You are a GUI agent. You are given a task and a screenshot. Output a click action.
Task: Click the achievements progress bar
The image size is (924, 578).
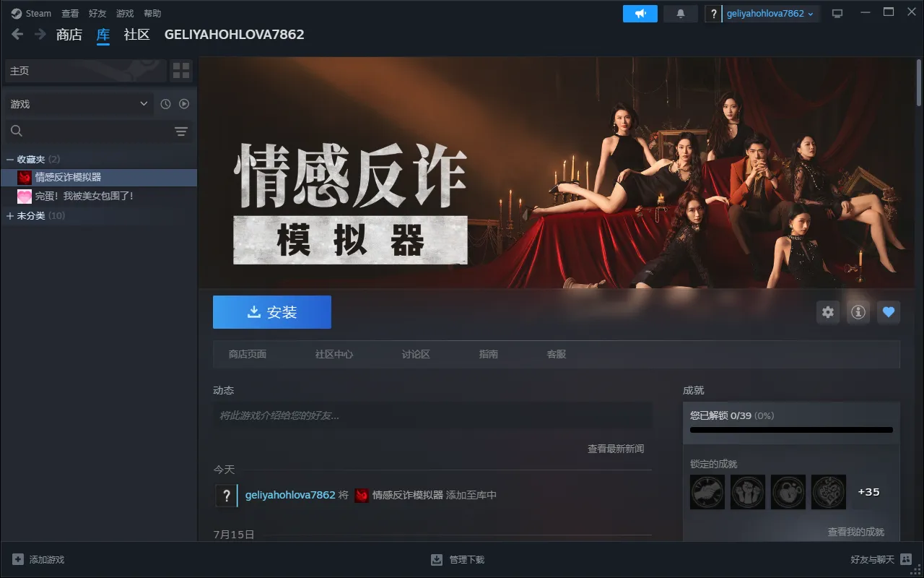tap(791, 430)
